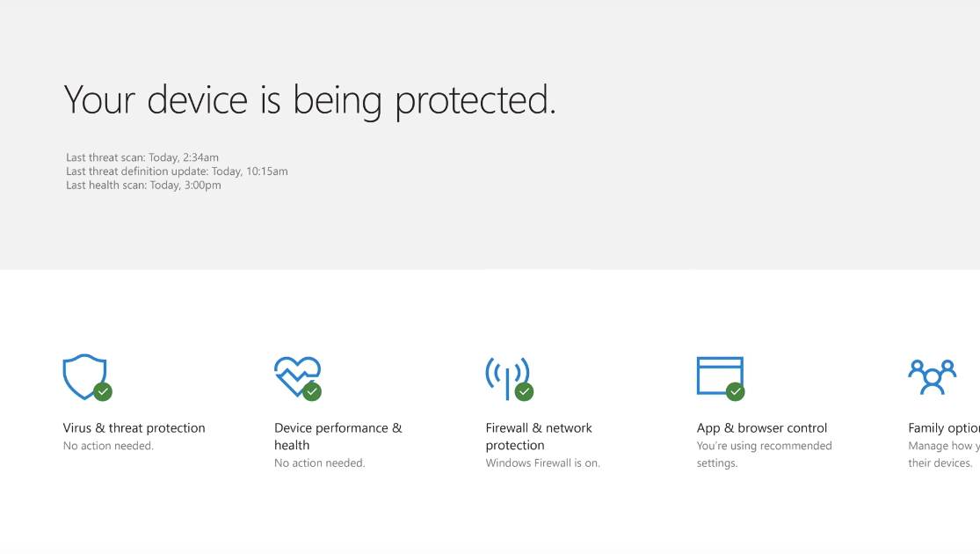Open the Family options label
Viewport: 980px width, 554px height.
943,428
